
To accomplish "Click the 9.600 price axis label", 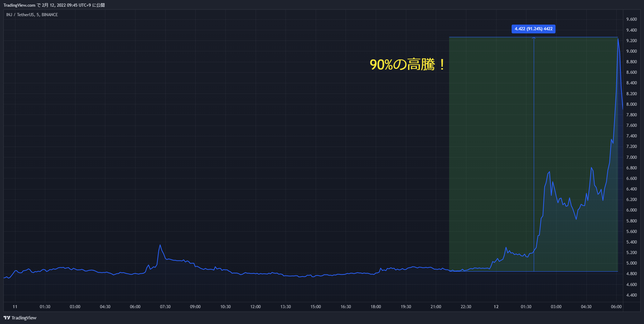I will 631,19.
